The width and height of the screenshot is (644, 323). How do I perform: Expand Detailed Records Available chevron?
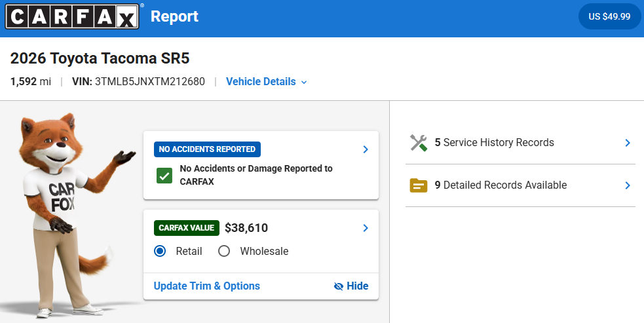[628, 185]
